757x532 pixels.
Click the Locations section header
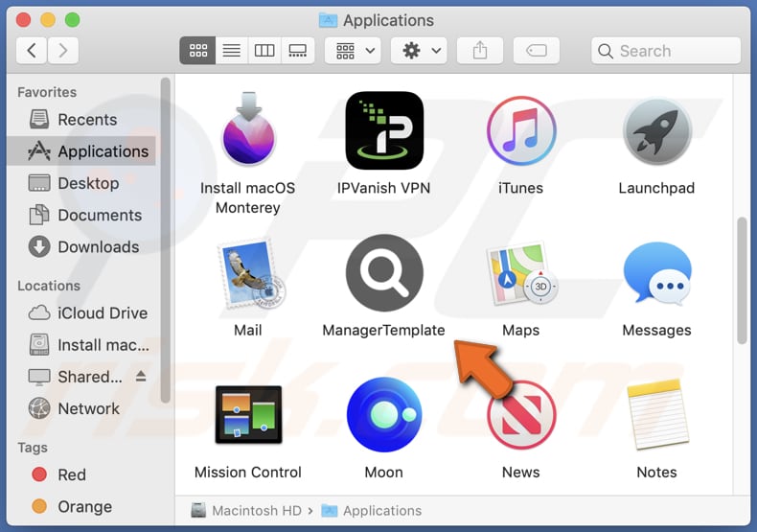point(49,286)
